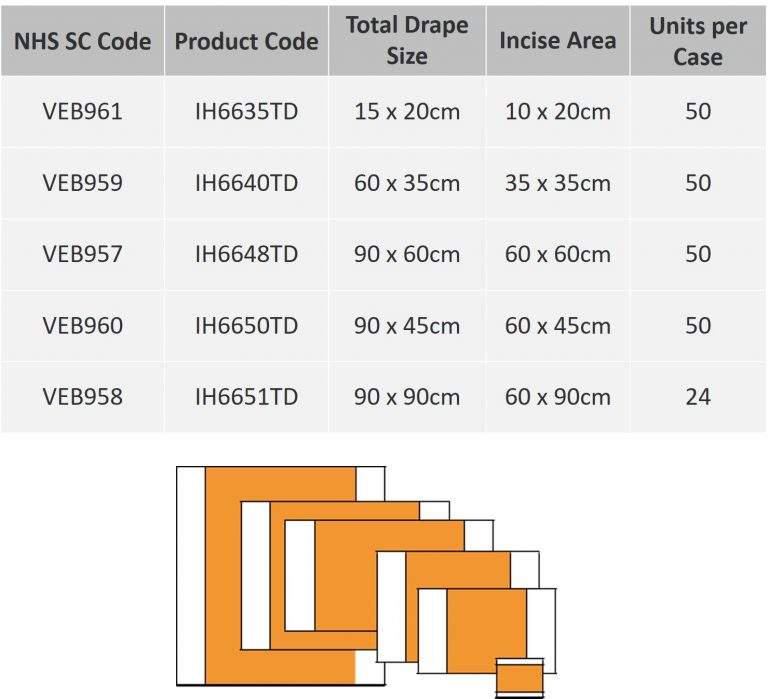
Task: Click the NHS SC Code column header
Action: (x=82, y=41)
